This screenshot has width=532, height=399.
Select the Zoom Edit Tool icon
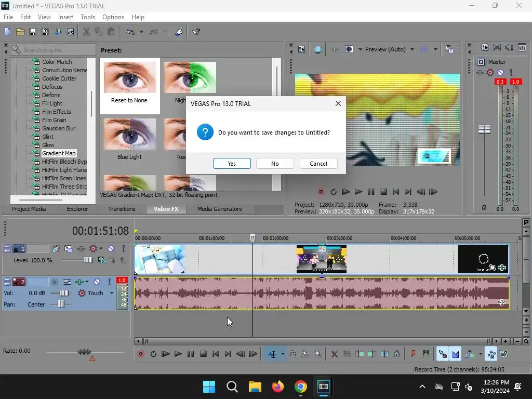click(x=317, y=354)
